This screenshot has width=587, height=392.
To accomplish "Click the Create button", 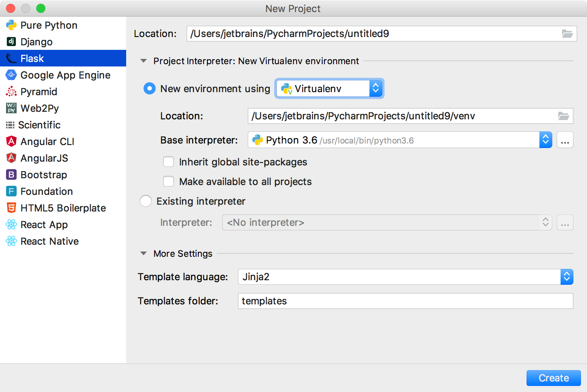I will [x=554, y=378].
